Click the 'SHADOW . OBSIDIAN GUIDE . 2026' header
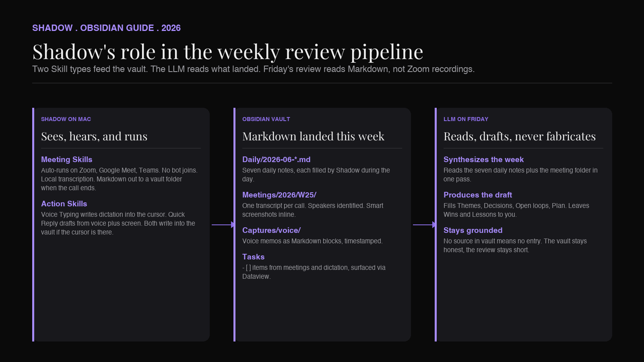 coord(106,28)
